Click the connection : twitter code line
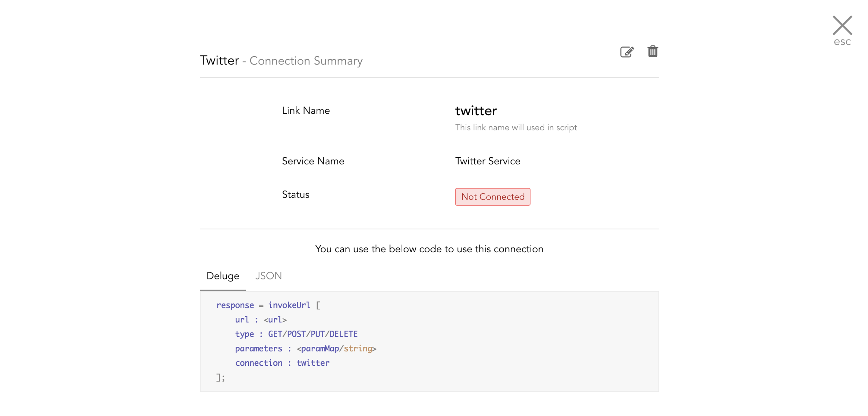868x416 pixels. 282,363
